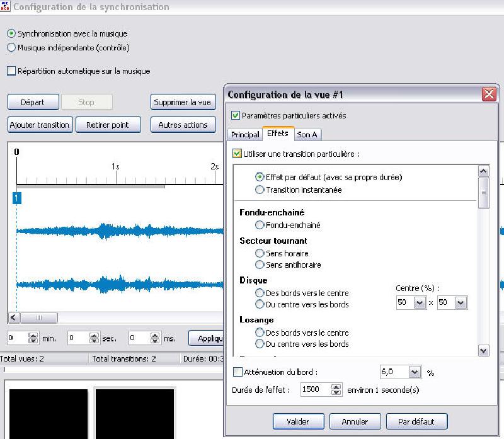Viewport: 504px width, 439px height.
Task: Select the first black slide thumbnail
Action: 49,414
